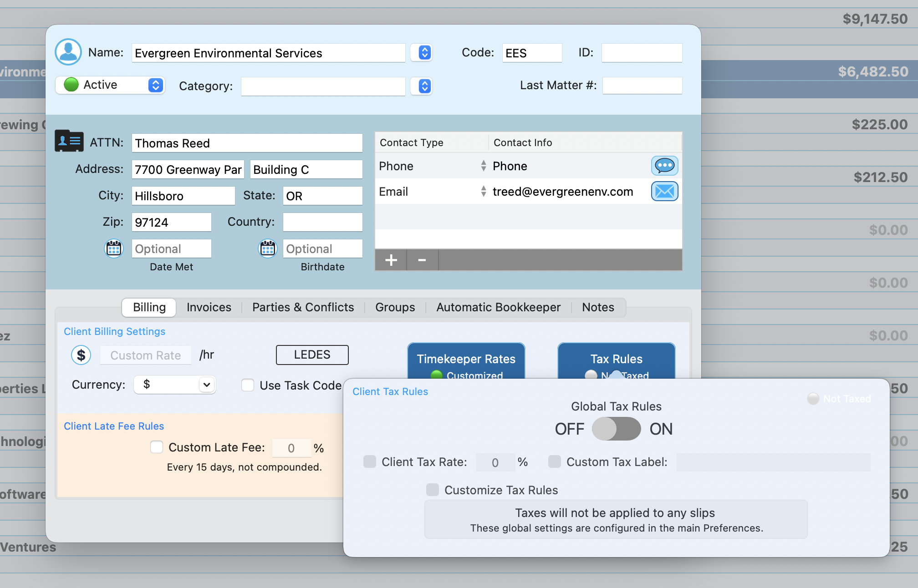Click the client avatar icon
Image resolution: width=918 pixels, height=588 pixels.
click(68, 52)
